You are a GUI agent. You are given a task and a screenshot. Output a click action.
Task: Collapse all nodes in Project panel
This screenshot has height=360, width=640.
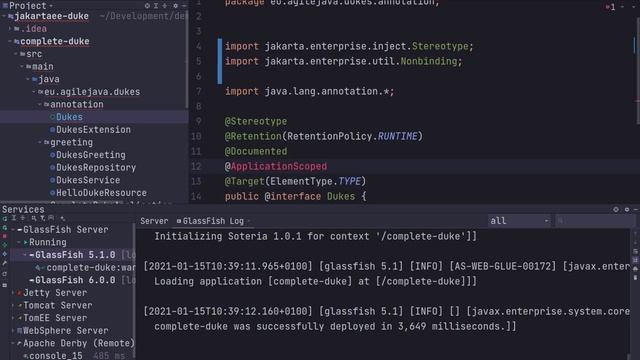click(x=165, y=6)
